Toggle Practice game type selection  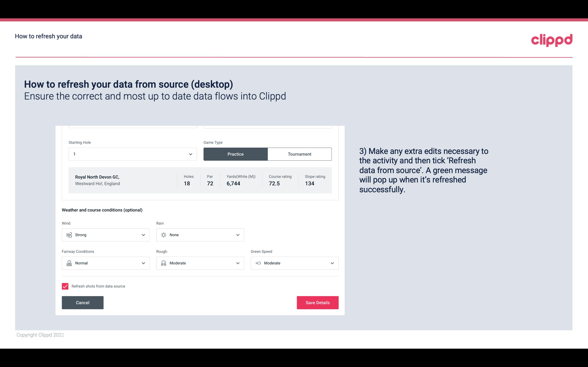coord(235,154)
